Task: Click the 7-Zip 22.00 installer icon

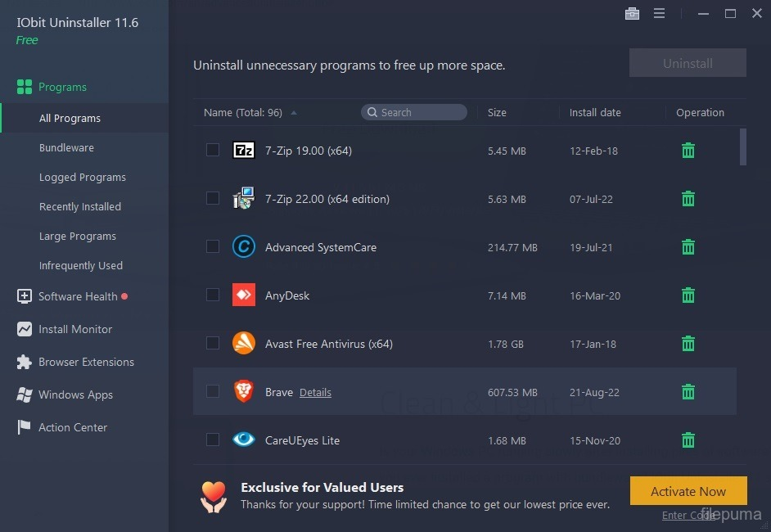Action: pos(244,199)
